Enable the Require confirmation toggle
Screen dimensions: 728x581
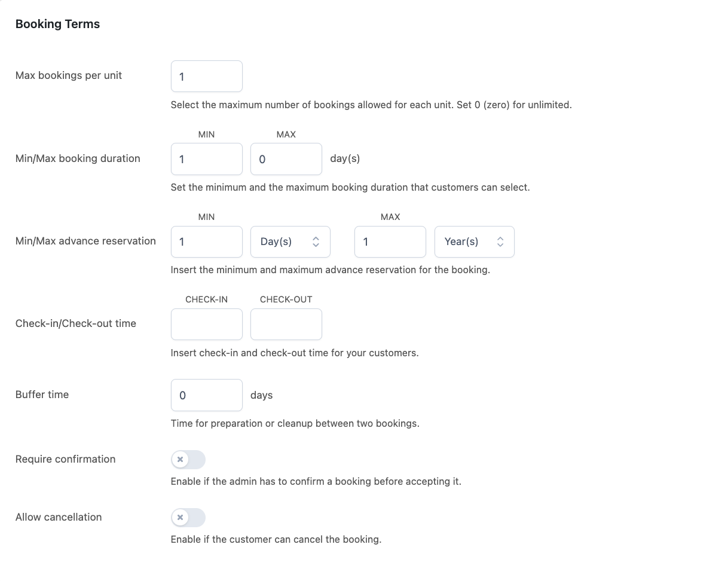coord(188,460)
